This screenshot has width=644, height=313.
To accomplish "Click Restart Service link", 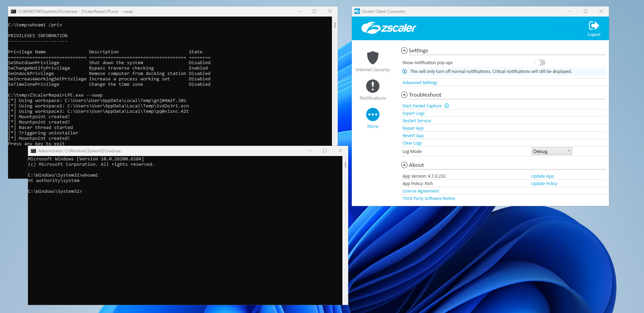I will [x=417, y=121].
